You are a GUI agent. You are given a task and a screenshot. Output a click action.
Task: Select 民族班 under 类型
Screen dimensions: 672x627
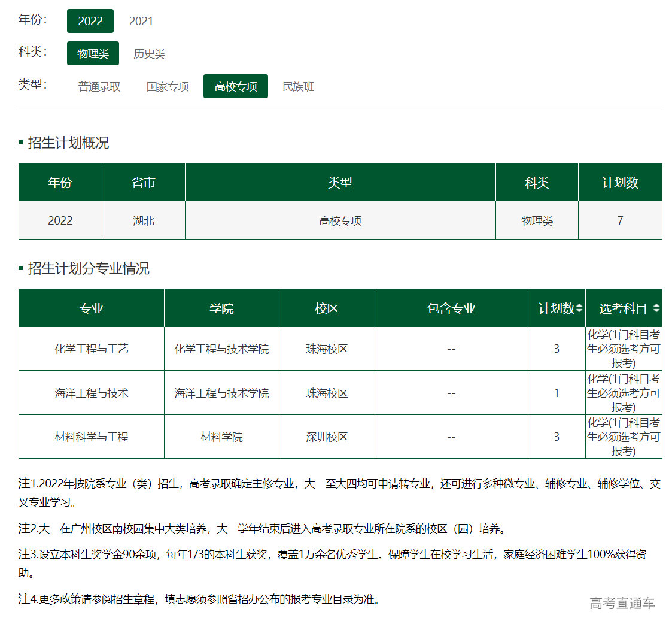(297, 86)
